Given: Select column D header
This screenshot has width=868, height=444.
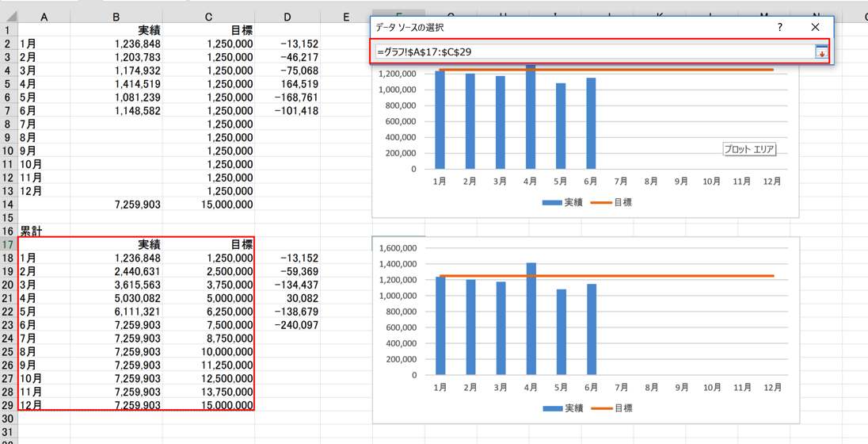Looking at the screenshot, I should click(287, 17).
